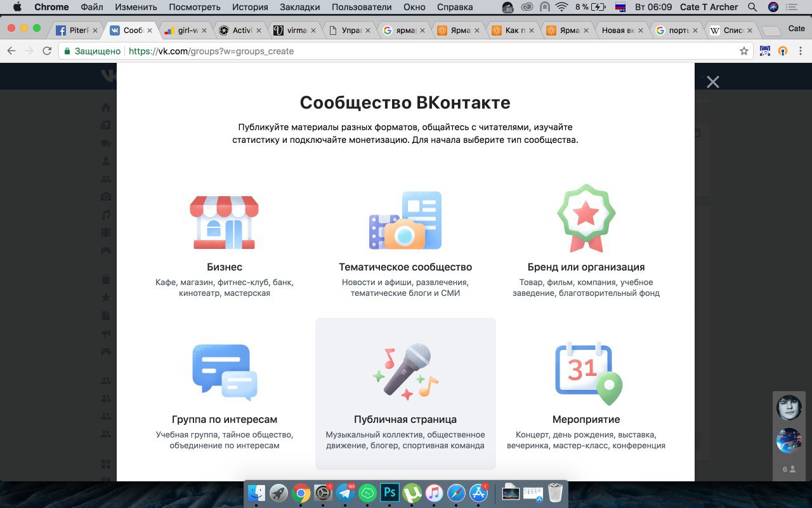Screen dimensions: 812x508
Task: Open the Изменить menu
Action: [136, 7]
